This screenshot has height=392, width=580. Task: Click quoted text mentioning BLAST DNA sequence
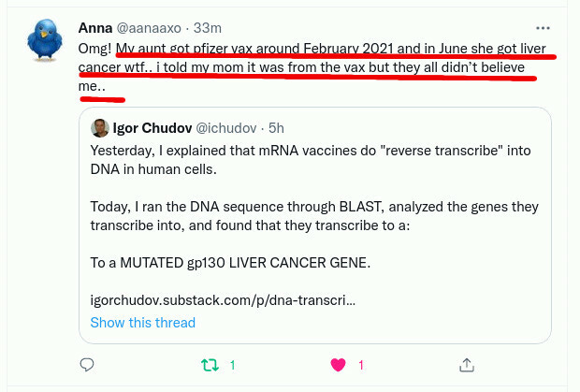tap(314, 216)
